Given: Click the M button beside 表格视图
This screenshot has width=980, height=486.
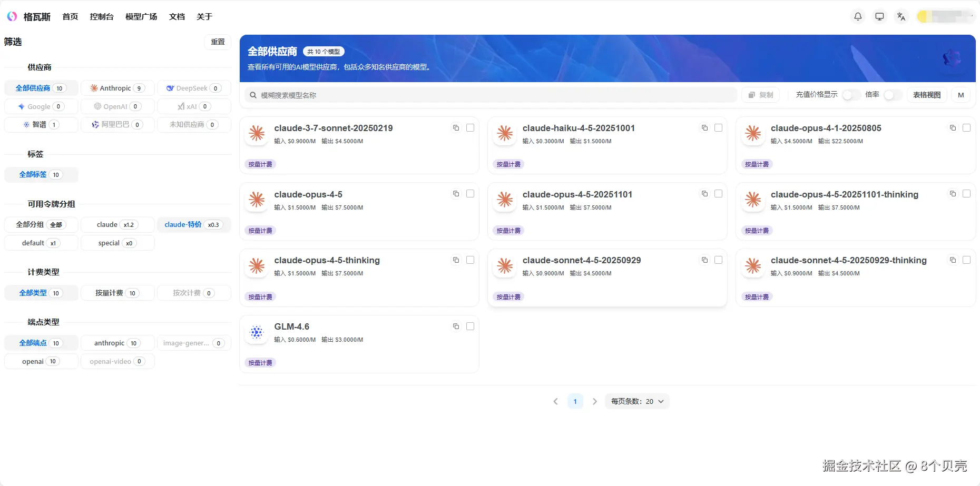Looking at the screenshot, I should pos(961,95).
